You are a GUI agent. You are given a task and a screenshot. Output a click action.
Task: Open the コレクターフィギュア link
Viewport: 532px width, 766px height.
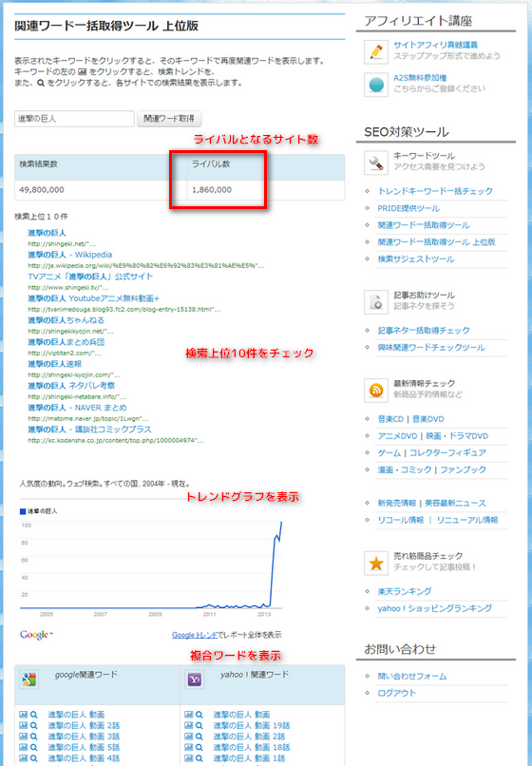pyautogui.click(x=447, y=453)
